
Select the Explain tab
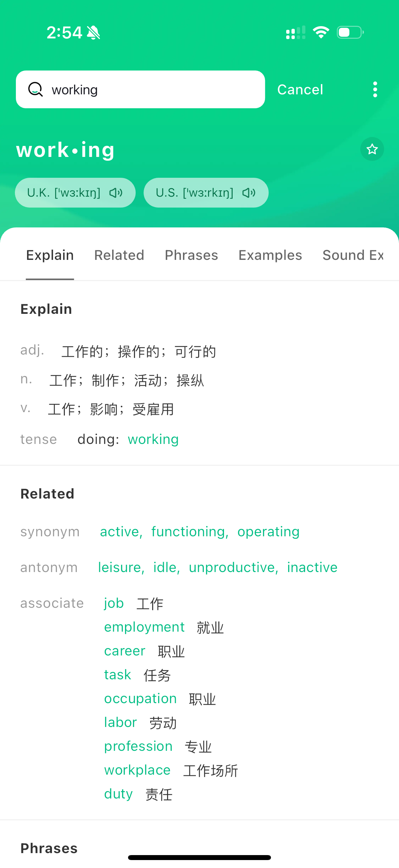tap(50, 255)
